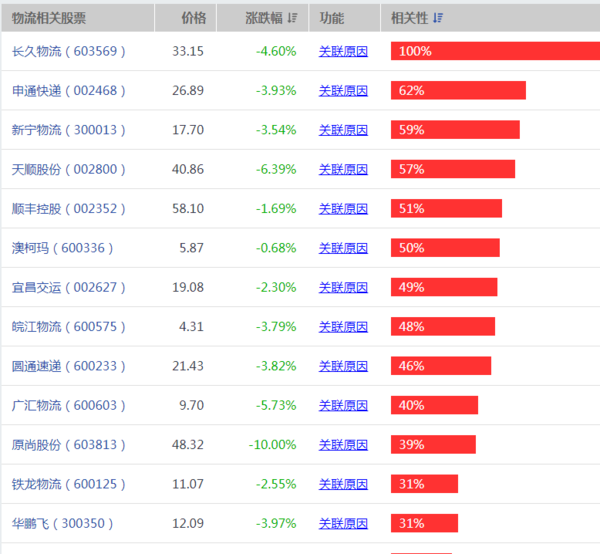Click the 39% correlation bar
The image size is (600, 554).
[434, 444]
